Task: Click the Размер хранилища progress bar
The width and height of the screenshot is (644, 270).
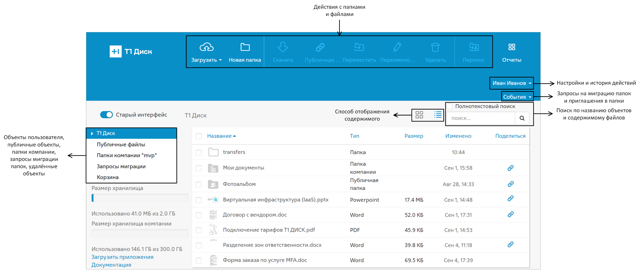Action: [140, 198]
